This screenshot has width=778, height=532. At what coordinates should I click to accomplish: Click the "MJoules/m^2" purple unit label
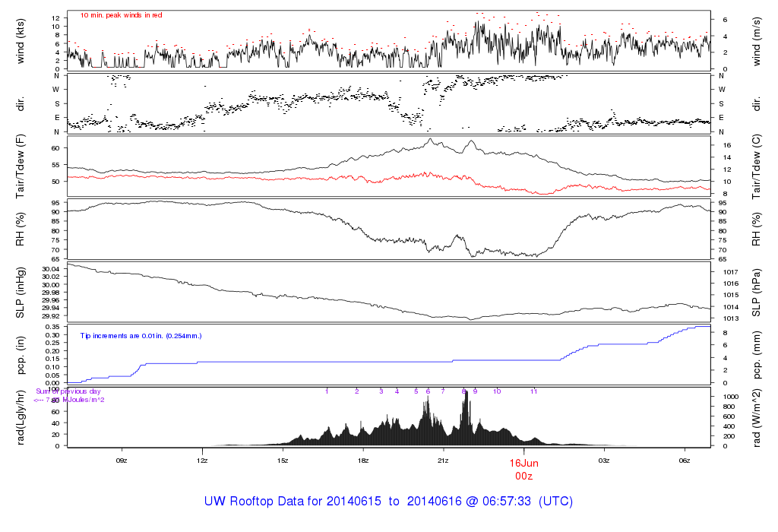[83, 400]
